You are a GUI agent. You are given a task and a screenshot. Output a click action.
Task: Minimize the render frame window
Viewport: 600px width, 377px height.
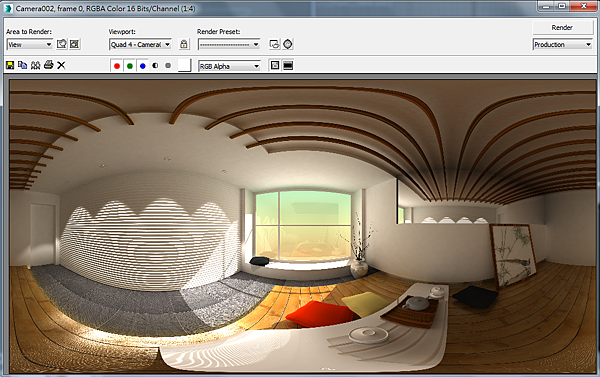(x=546, y=6)
